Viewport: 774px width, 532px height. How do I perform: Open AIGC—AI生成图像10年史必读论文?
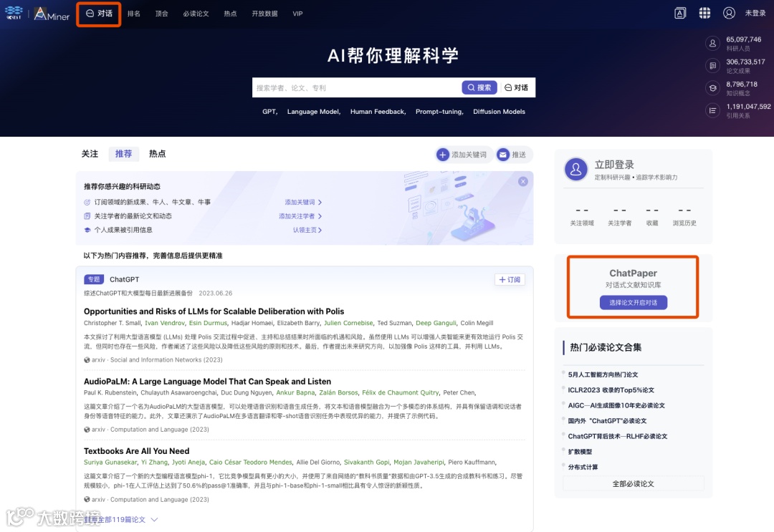coord(616,405)
